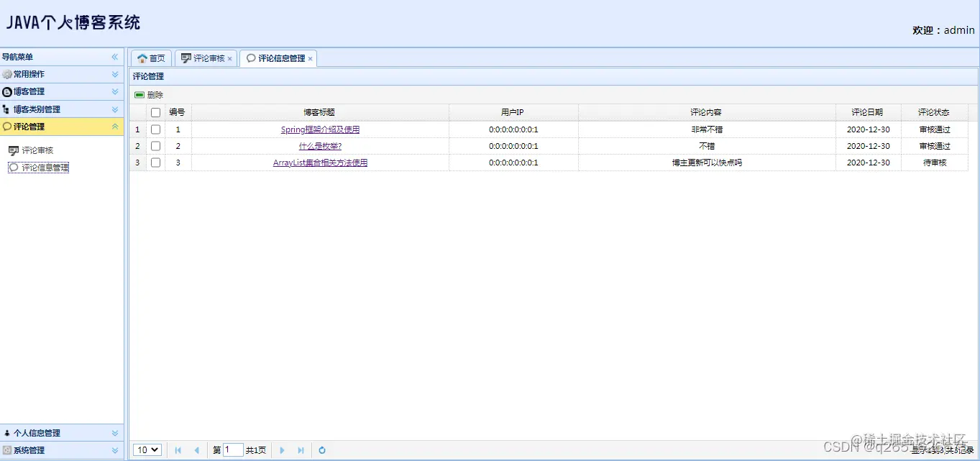Close the 评论信息管理 tab
Screen dimensions: 980x461
point(311,59)
